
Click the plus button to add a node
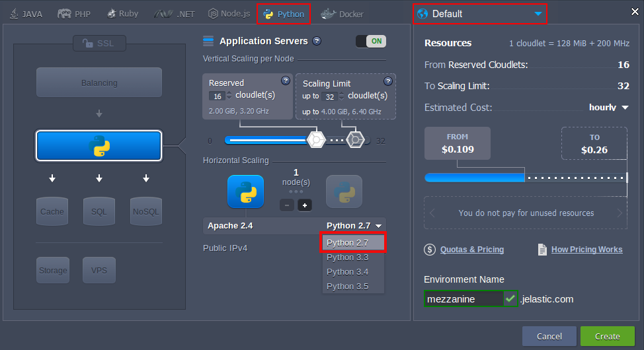(x=304, y=205)
